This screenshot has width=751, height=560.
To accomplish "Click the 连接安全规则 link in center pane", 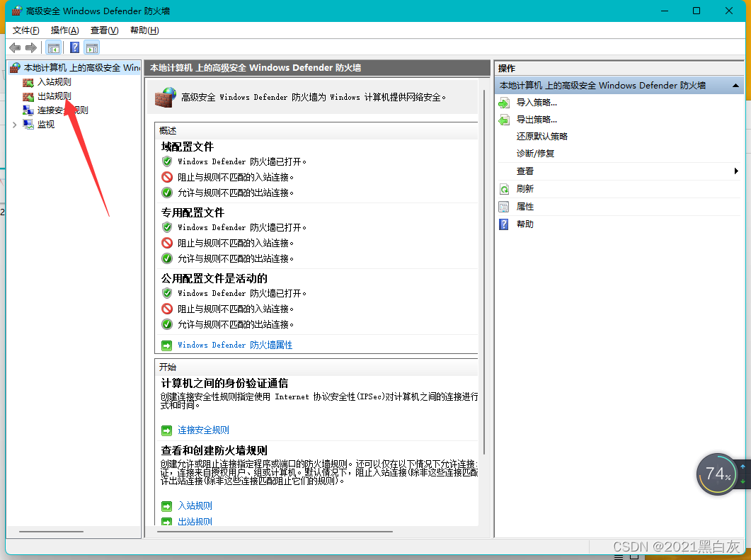I will point(203,430).
